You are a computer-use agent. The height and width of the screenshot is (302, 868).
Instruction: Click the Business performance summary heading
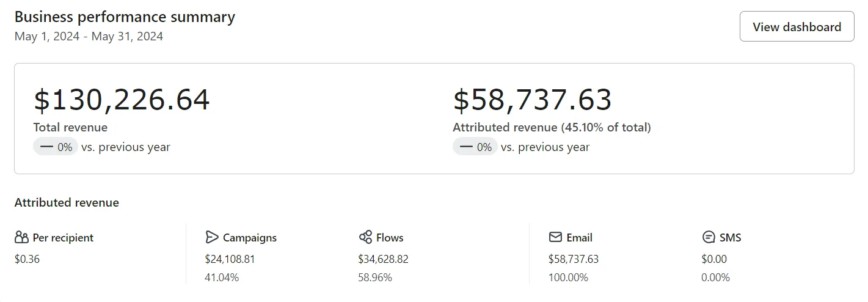[x=125, y=17]
